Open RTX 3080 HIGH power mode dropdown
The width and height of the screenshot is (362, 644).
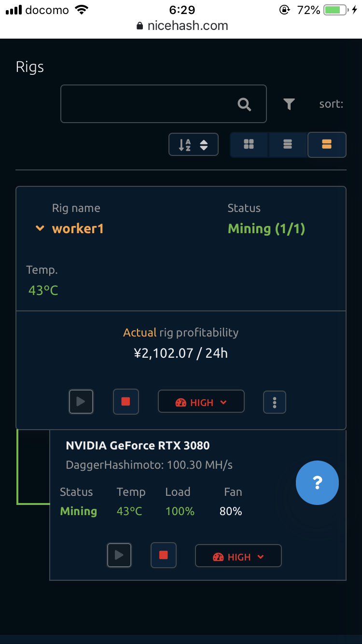click(x=238, y=556)
